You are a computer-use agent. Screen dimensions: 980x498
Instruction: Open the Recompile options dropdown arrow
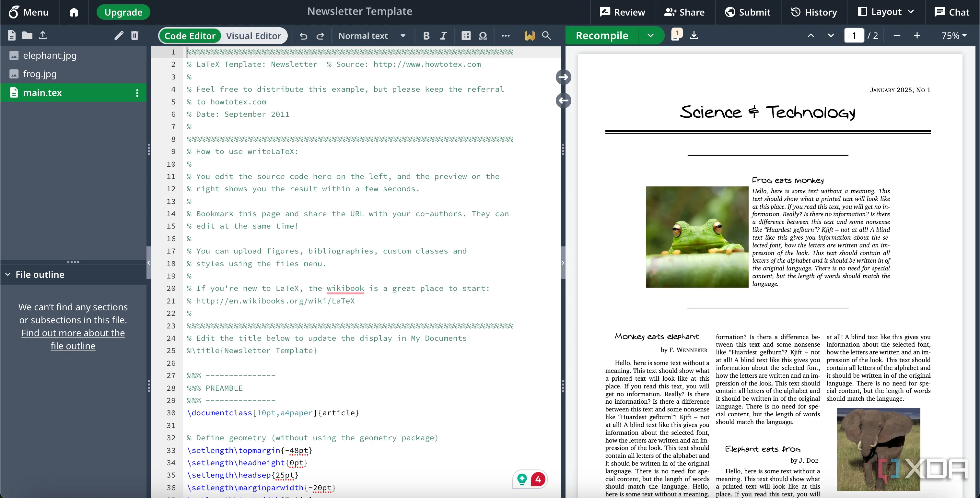point(651,35)
